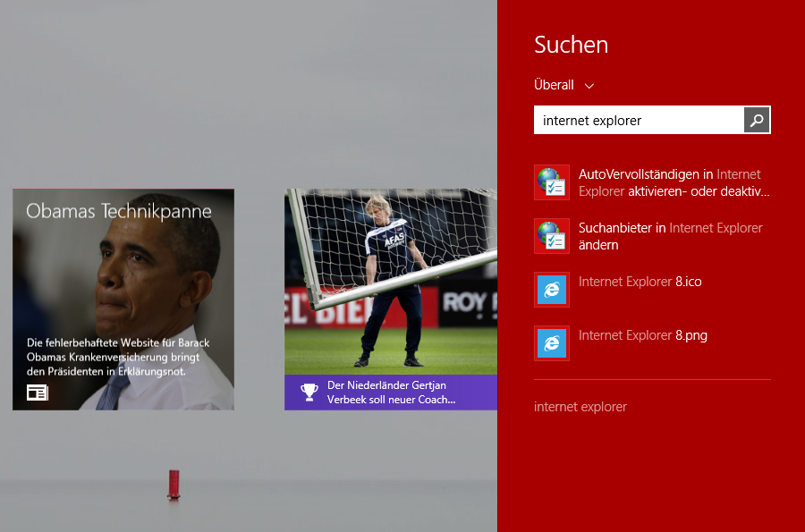Click the news article icon on Obama tile
Viewport: 805px width, 532px height.
(x=38, y=393)
